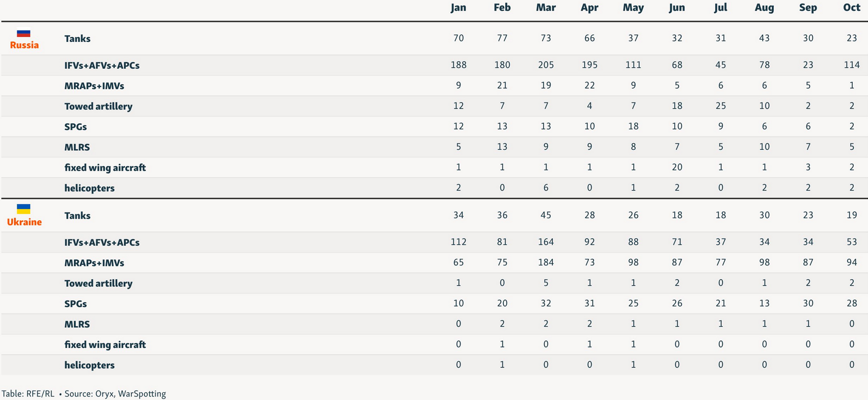Select the Jun column header
Image resolution: width=868 pixels, height=400 pixels.
click(676, 8)
